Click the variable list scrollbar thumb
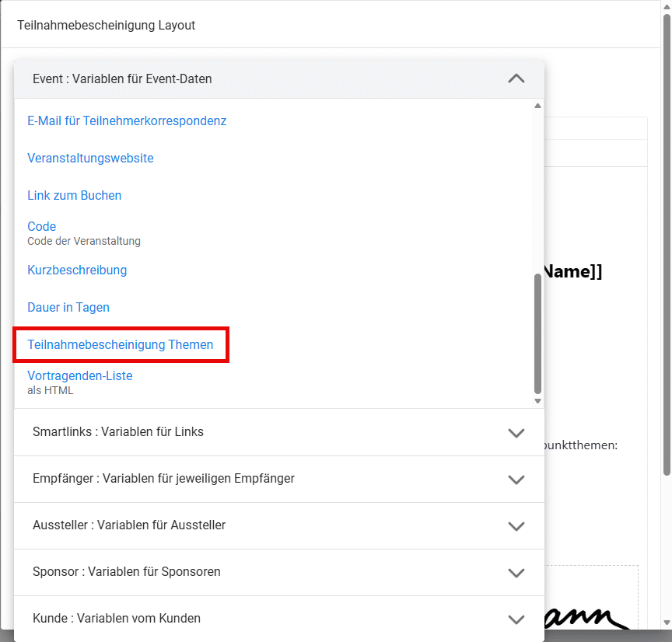The width and height of the screenshot is (672, 642). pyautogui.click(x=537, y=334)
